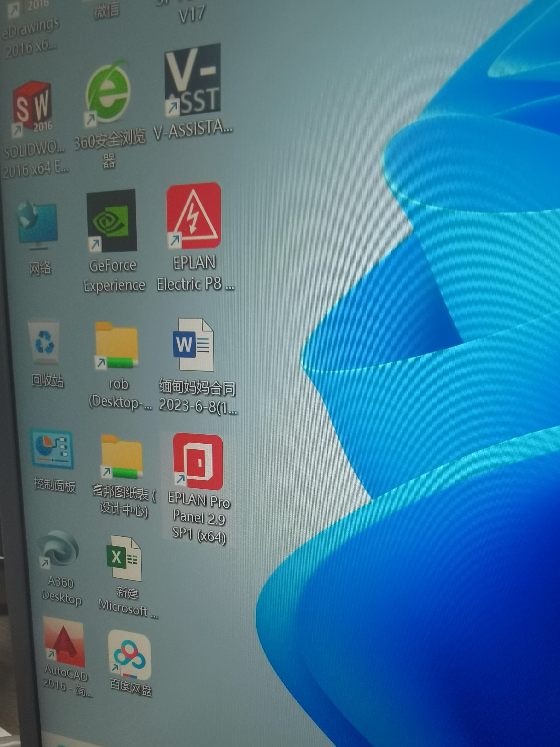The width and height of the screenshot is (560, 747).
Task: Click the EPLAN Pro Panel 2.9 icon
Action: click(198, 461)
